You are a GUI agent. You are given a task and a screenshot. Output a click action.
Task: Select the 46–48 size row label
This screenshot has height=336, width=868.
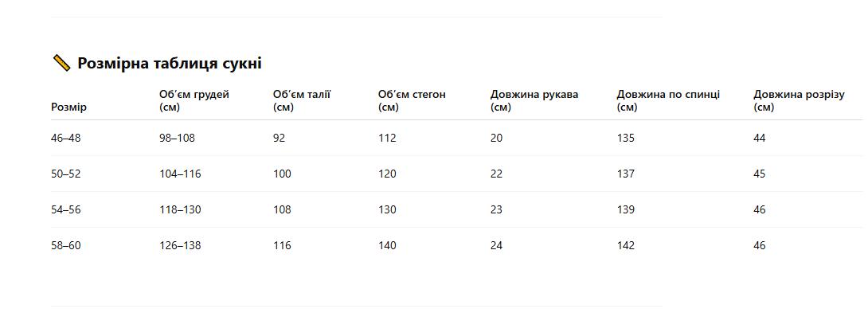(x=66, y=138)
